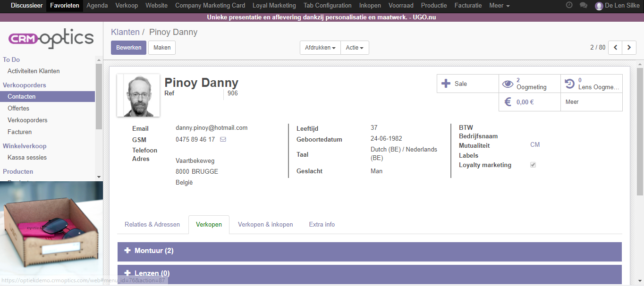644x287 pixels.
Task: Open the Facturatie menu
Action: click(x=468, y=6)
